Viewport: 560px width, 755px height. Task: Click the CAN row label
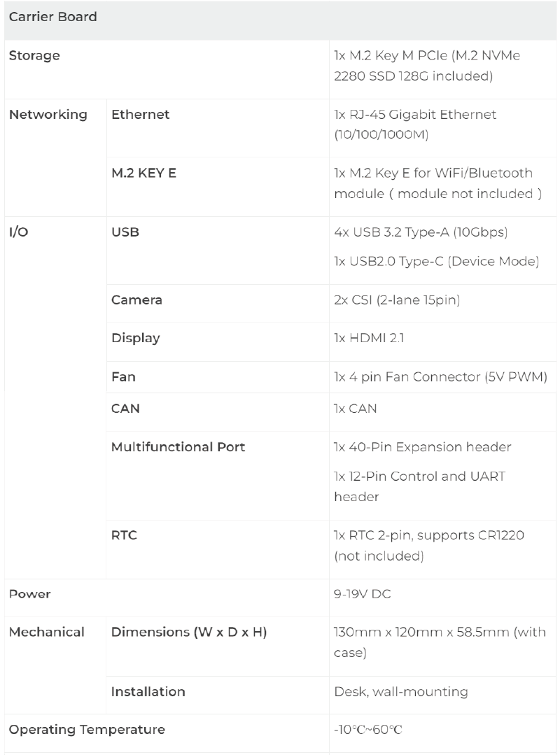coord(125,409)
